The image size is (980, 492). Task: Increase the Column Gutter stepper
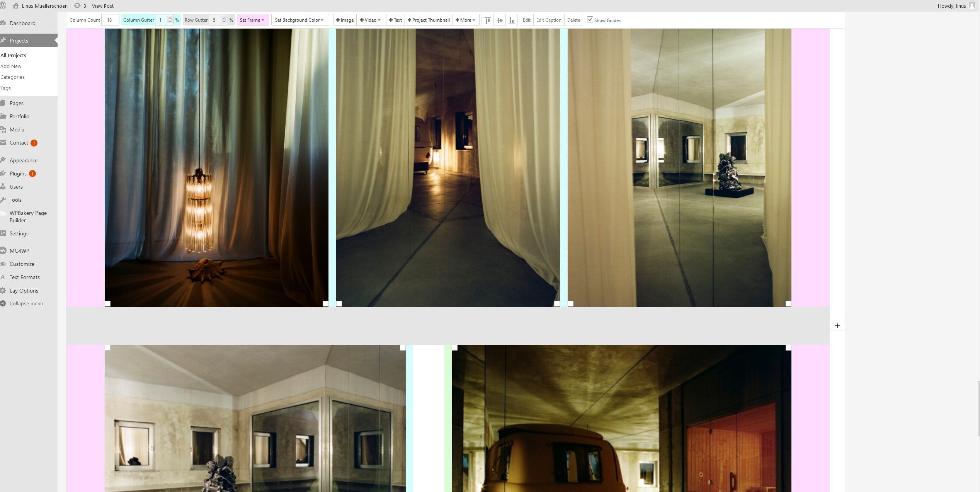point(170,18)
